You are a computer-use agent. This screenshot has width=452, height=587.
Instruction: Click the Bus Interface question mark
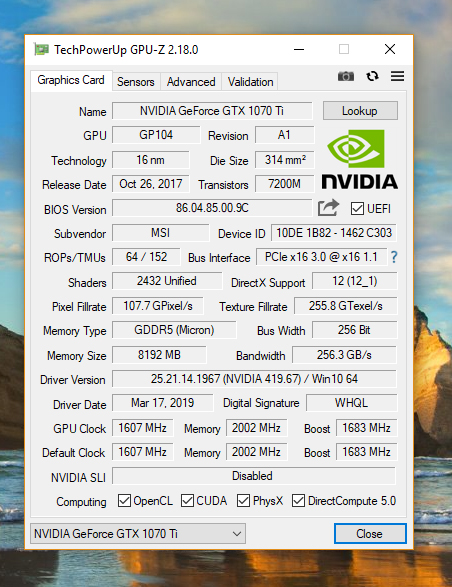click(x=394, y=257)
